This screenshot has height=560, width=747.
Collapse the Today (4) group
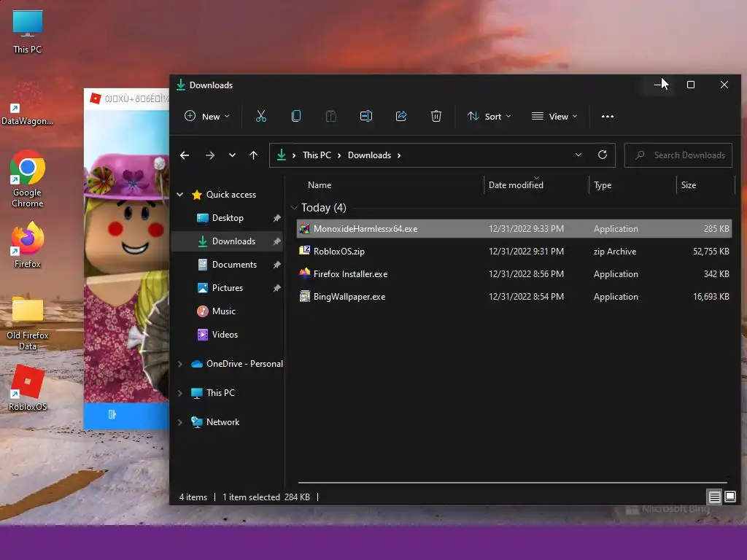(294, 208)
